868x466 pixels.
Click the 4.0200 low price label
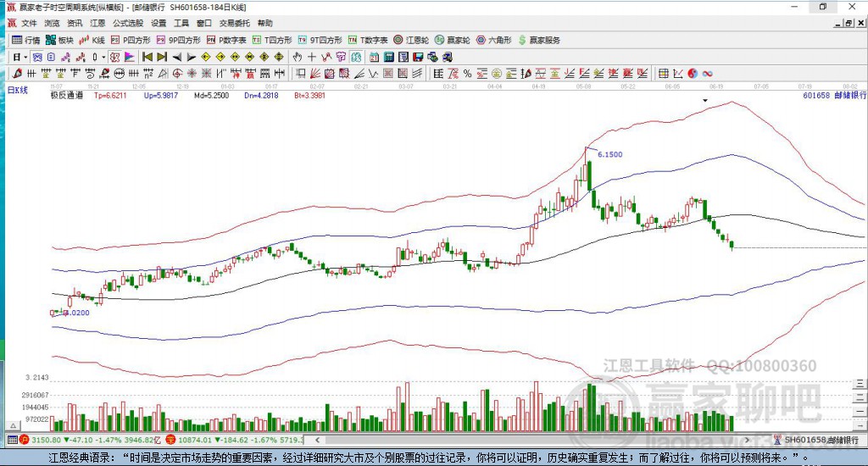76,313
